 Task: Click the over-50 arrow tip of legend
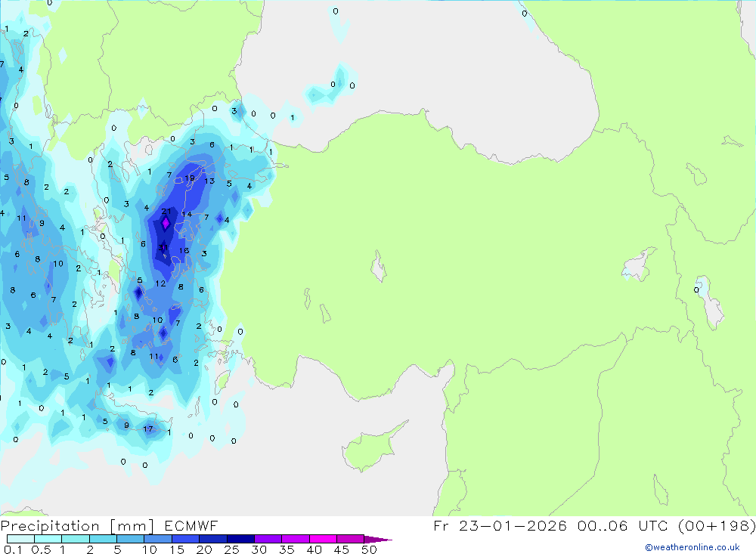(x=378, y=540)
